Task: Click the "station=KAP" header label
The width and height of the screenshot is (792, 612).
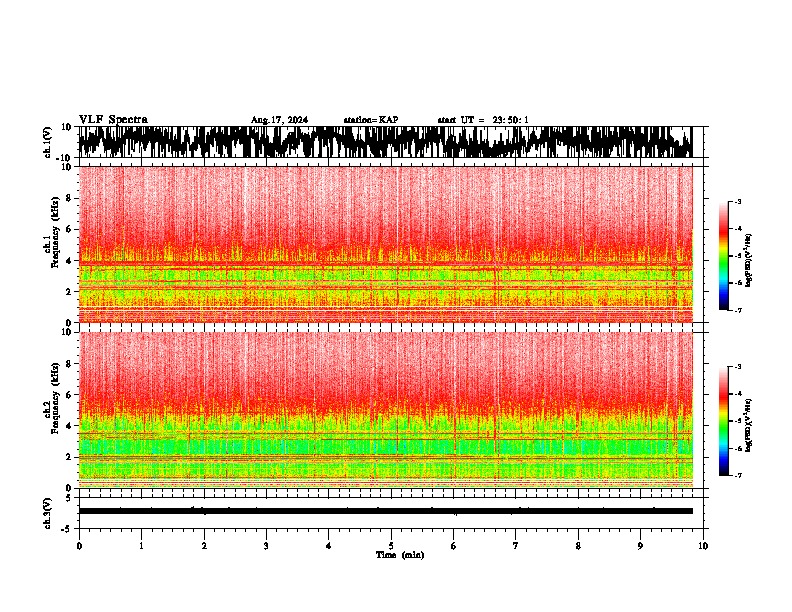Action: [x=371, y=120]
